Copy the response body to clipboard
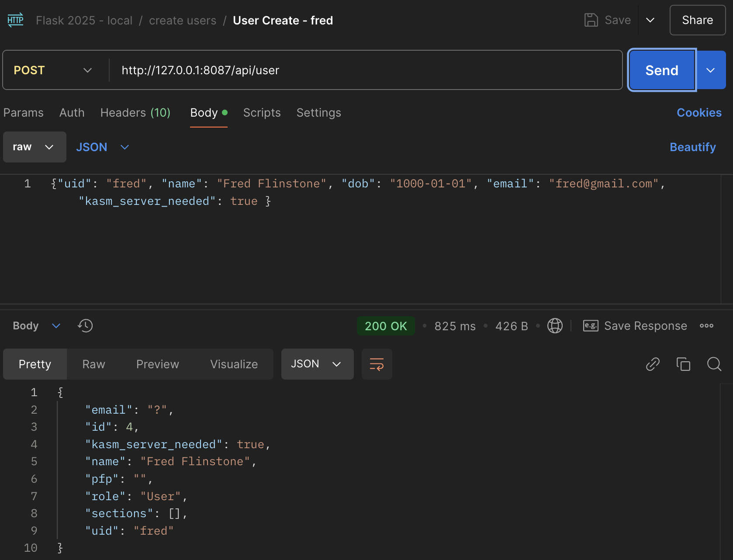Screen dimensions: 733x560 tap(683, 364)
